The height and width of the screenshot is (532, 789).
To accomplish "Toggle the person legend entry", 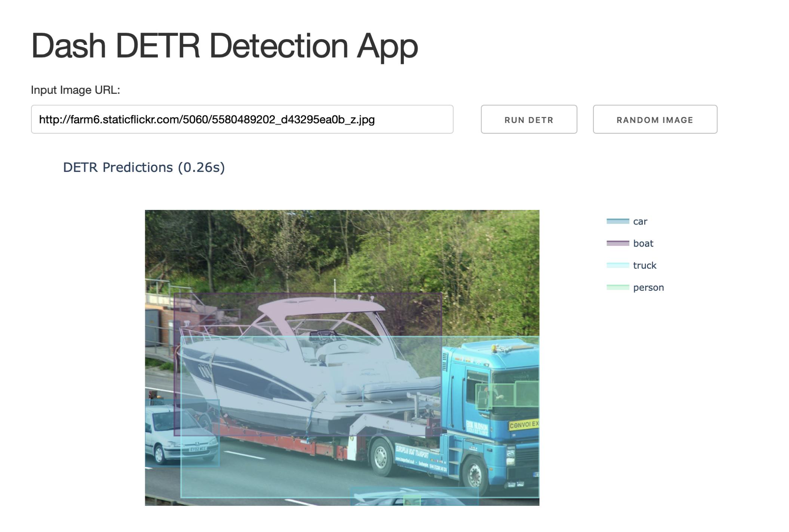I will click(x=635, y=288).
